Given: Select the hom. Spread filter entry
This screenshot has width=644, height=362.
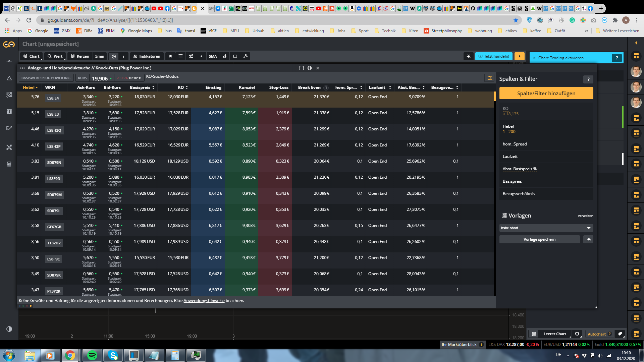Looking at the screenshot, I should coord(515,144).
